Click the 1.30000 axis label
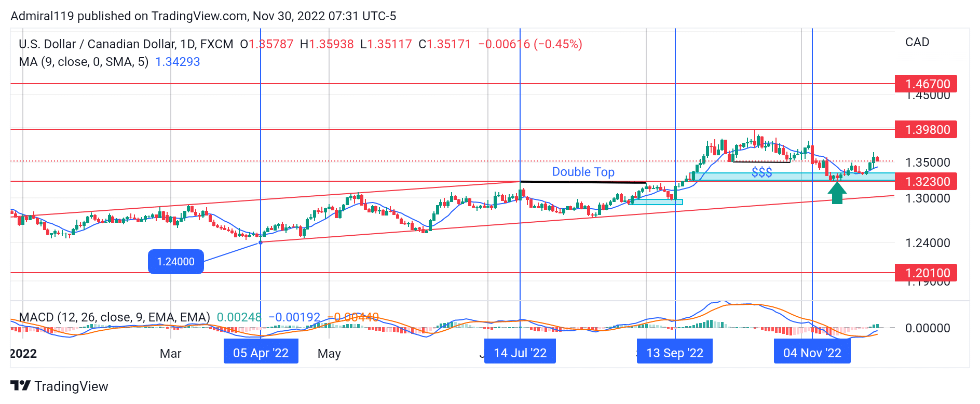The height and width of the screenshot is (404, 980). point(928,198)
